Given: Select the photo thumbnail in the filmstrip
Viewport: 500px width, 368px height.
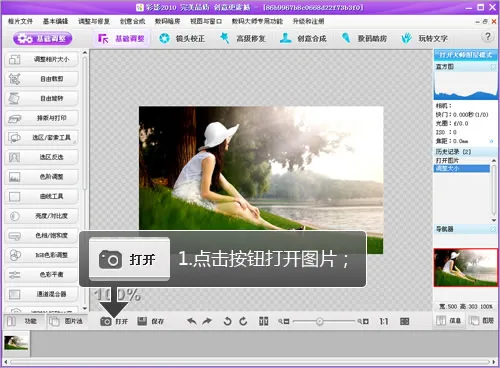Looking at the screenshot, I should (16, 343).
